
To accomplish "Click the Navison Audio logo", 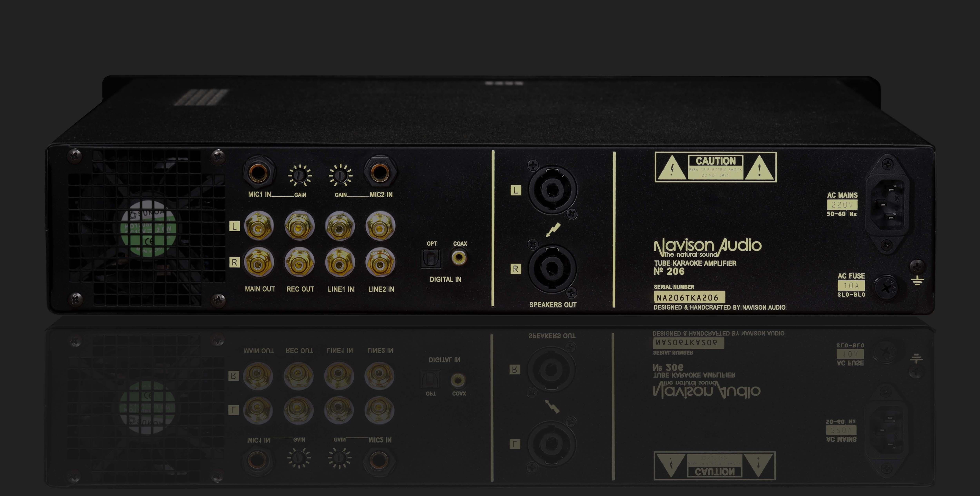I will pyautogui.click(x=708, y=247).
